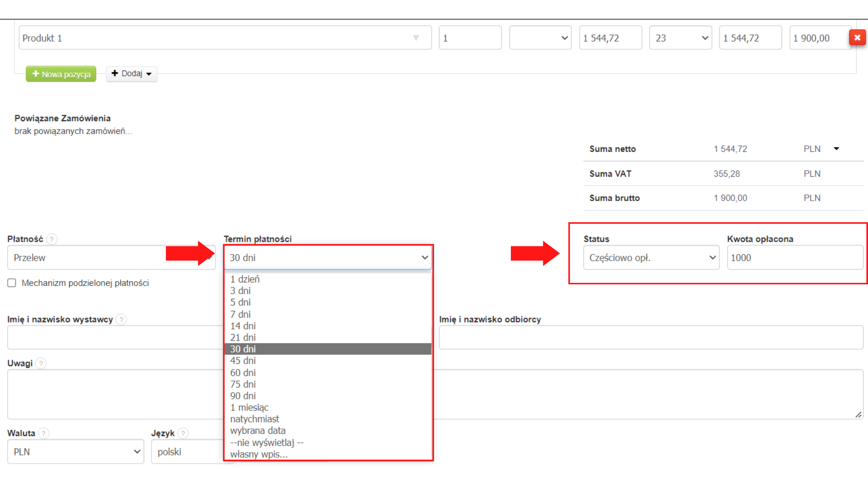This screenshot has width=868, height=488.
Task: Open the Waluta PLN dropdown
Action: click(75, 452)
